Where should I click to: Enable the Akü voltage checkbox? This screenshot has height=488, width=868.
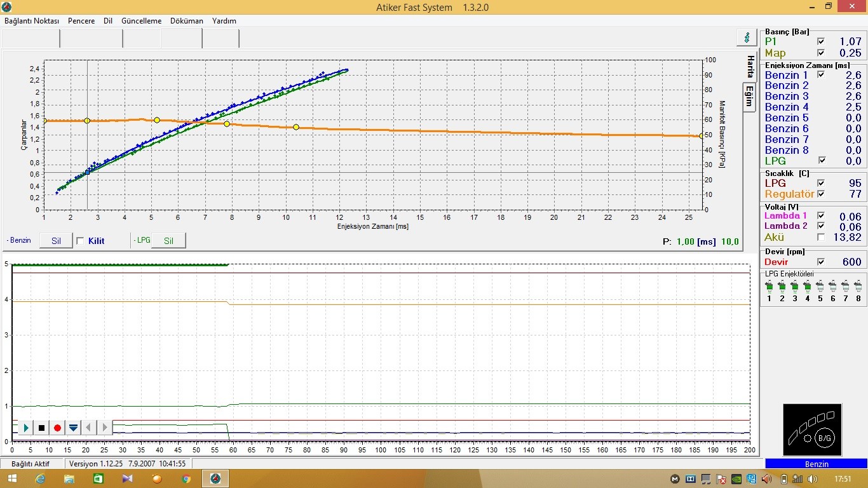tap(820, 237)
